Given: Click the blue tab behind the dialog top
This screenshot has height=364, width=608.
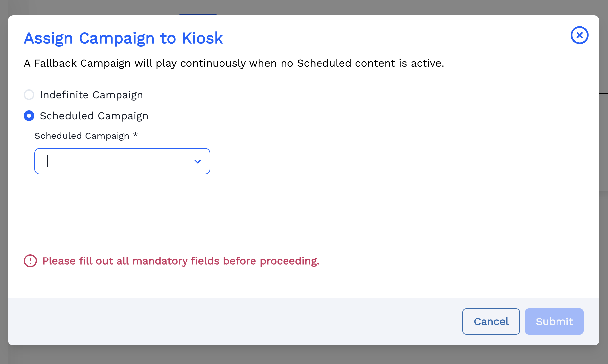Looking at the screenshot, I should pyautogui.click(x=198, y=14).
